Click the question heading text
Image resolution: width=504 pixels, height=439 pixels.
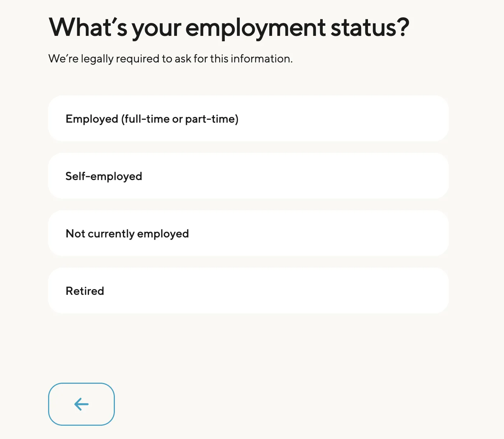(x=229, y=27)
